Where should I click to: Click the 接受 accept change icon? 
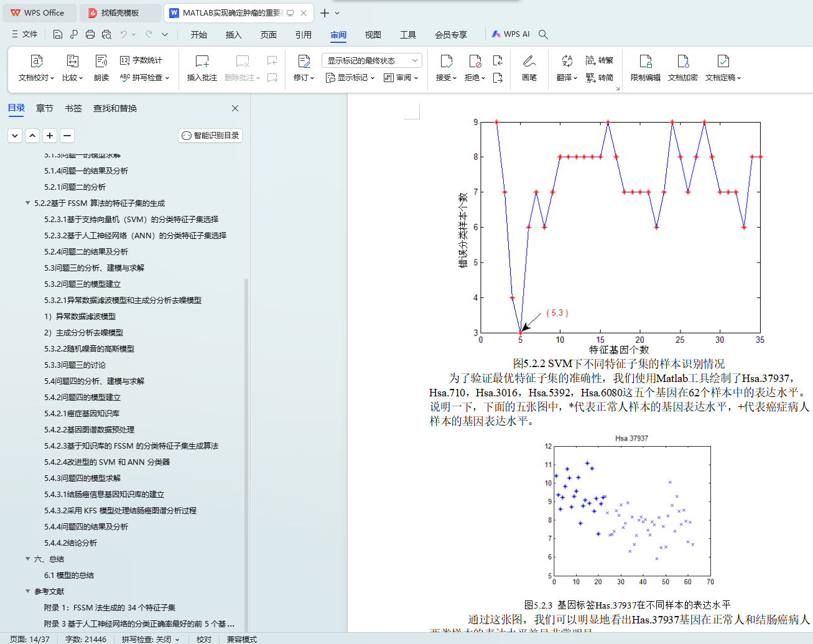coord(446,61)
